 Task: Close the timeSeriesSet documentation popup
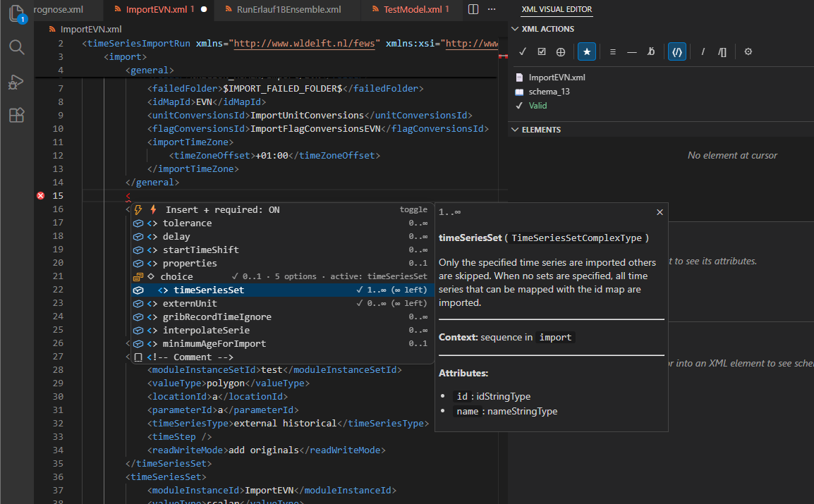coord(660,211)
